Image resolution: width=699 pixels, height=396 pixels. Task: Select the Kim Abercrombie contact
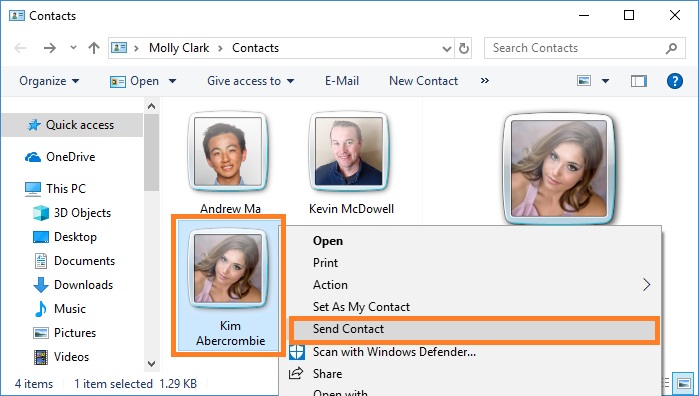(229, 286)
